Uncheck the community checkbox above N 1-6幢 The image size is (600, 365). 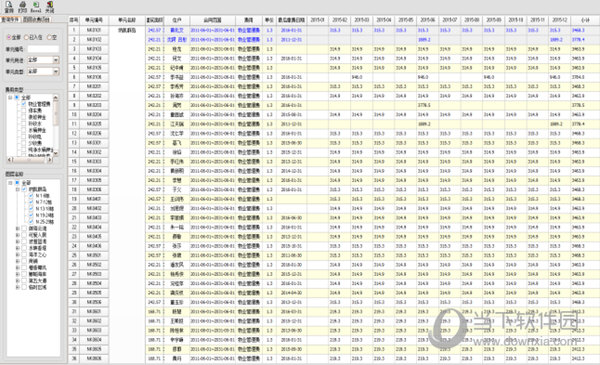coord(24,189)
